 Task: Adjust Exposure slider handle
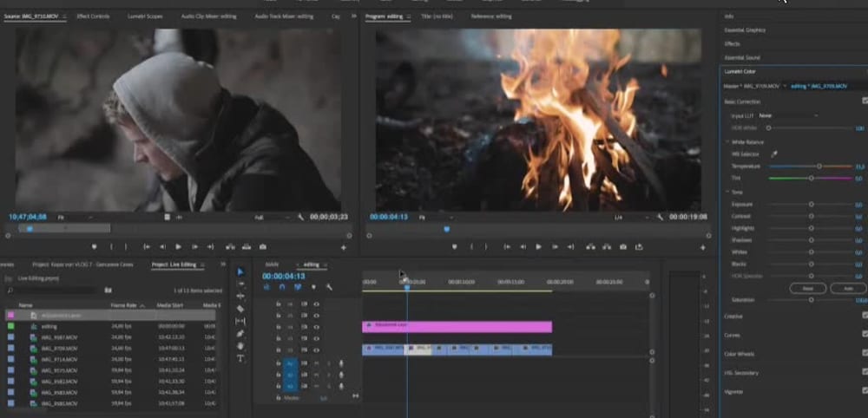coord(811,204)
